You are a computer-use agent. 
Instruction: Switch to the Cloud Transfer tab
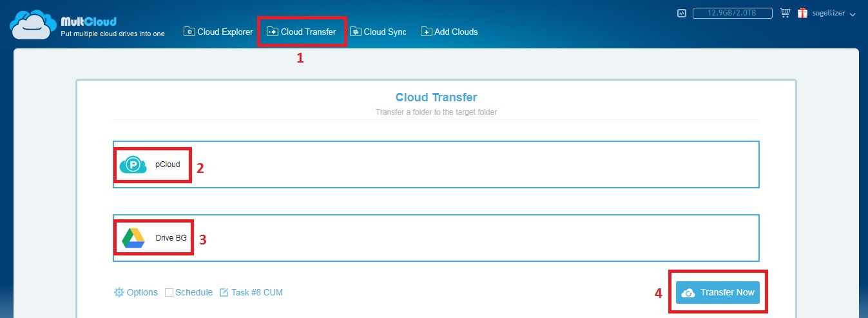[x=302, y=32]
